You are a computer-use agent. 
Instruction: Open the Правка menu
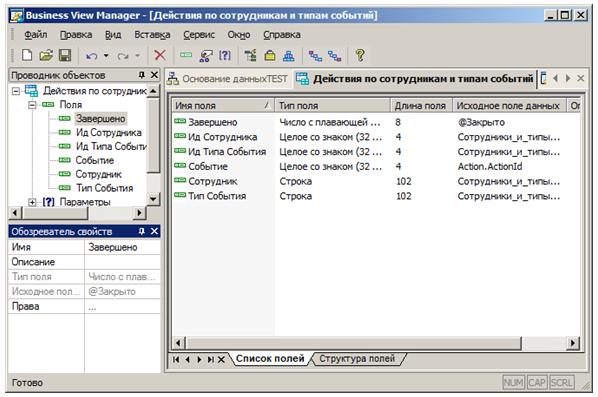(x=76, y=35)
